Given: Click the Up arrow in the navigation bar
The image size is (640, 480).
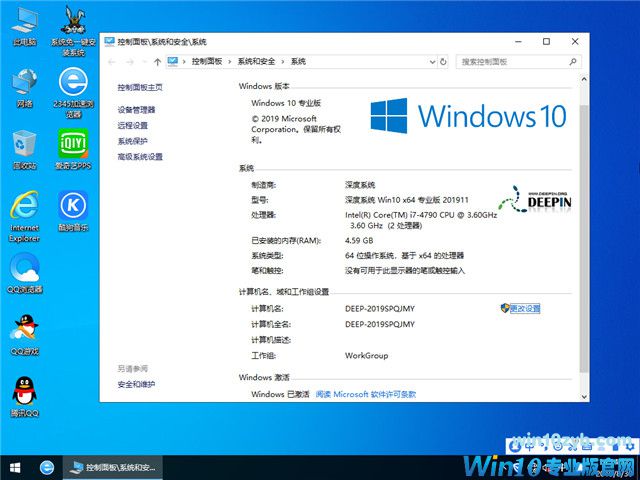Looking at the screenshot, I should coord(158,62).
